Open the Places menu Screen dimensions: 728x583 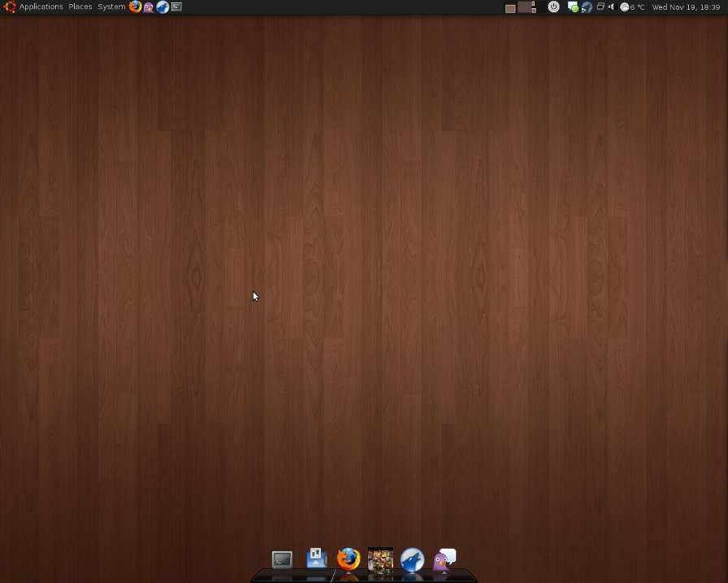(80, 7)
